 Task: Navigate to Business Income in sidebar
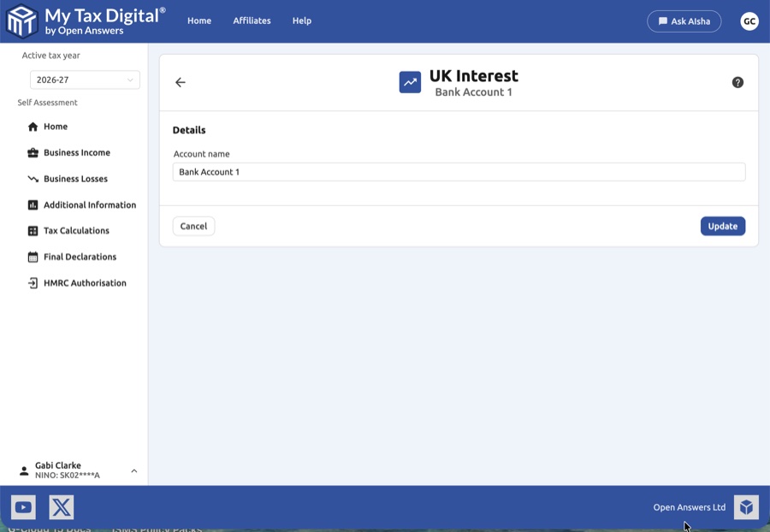[76, 153]
